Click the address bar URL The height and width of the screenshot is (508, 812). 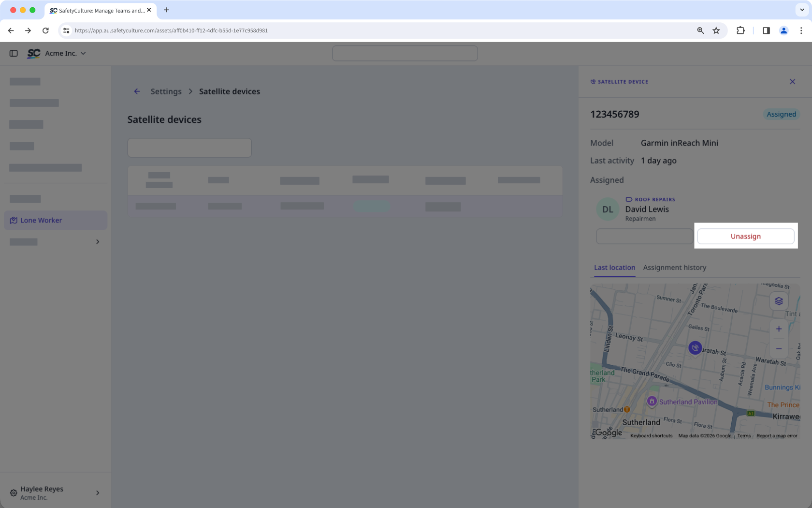171,30
